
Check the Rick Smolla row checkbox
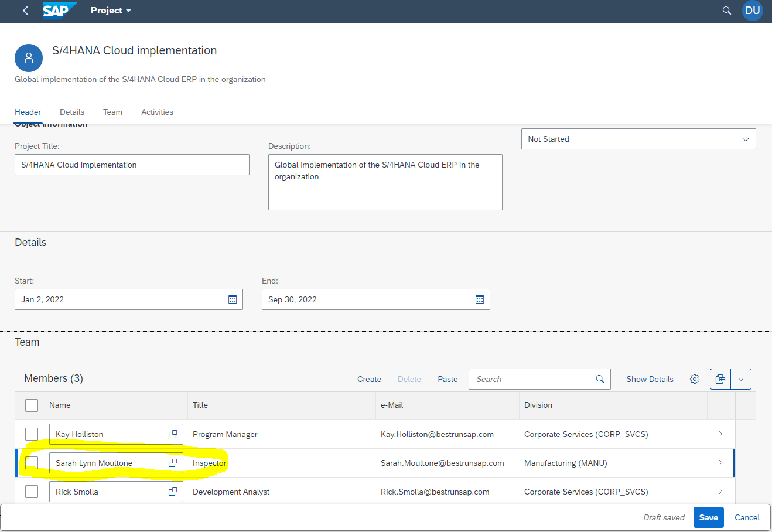click(x=32, y=492)
